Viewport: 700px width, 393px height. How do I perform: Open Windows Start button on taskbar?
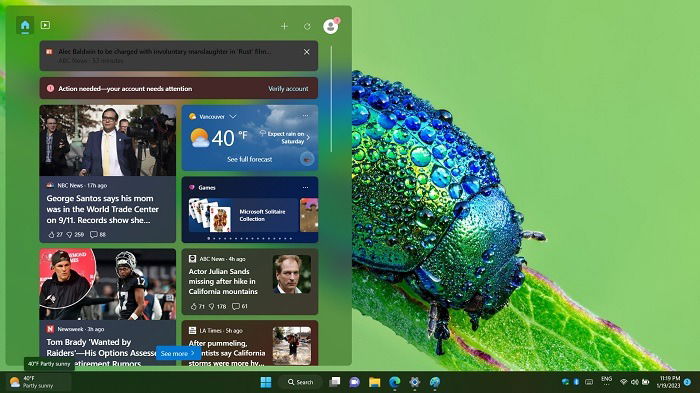266,382
